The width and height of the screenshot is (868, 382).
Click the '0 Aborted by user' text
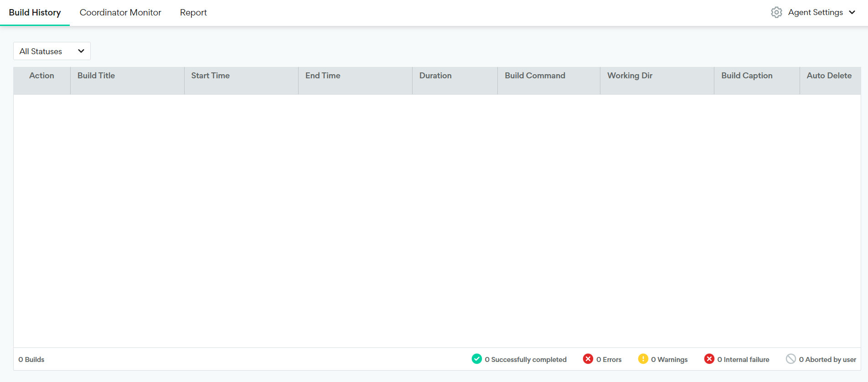[827, 359]
